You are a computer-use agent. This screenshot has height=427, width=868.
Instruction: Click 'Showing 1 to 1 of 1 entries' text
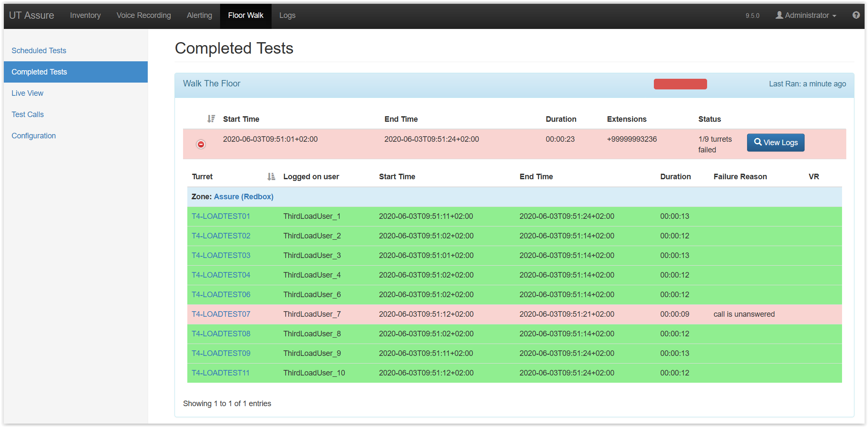tap(227, 404)
